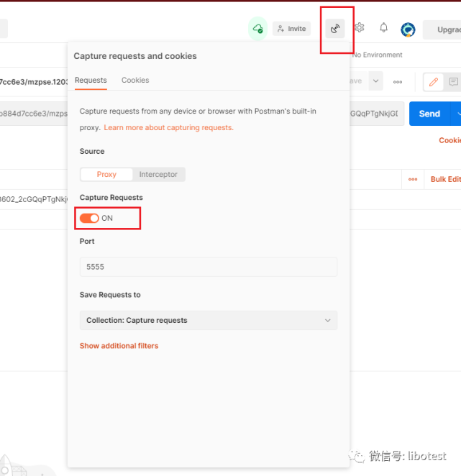Open the user avatar profile

point(408,29)
